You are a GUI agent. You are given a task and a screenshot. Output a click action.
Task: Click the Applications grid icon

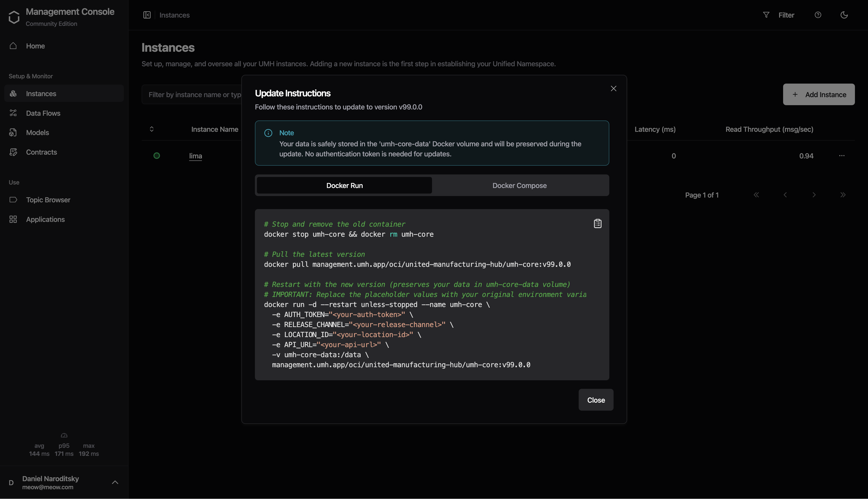tap(13, 219)
